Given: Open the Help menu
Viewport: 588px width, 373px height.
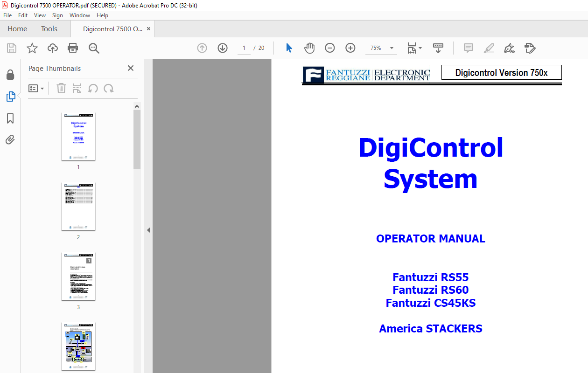Looking at the screenshot, I should 102,15.
